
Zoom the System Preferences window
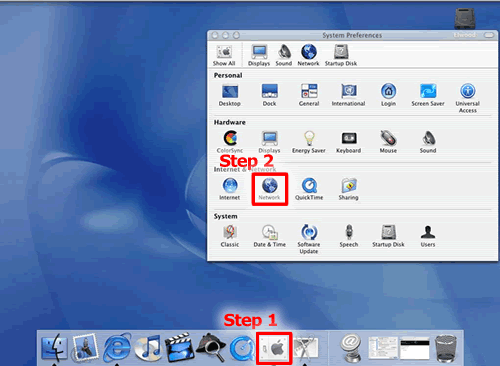236,35
